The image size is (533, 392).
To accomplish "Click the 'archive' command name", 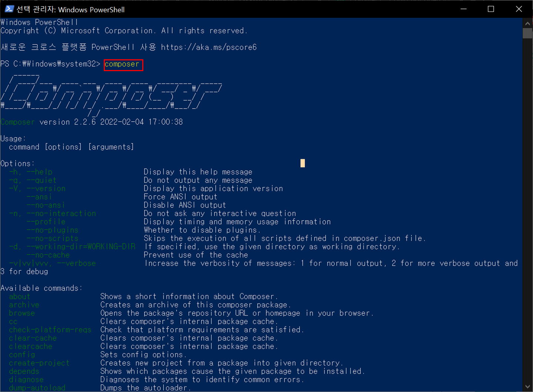I will tap(24, 305).
